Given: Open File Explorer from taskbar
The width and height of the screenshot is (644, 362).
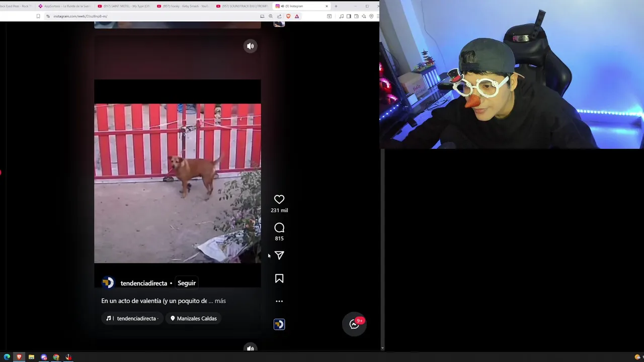Looking at the screenshot, I should click(x=31, y=357).
